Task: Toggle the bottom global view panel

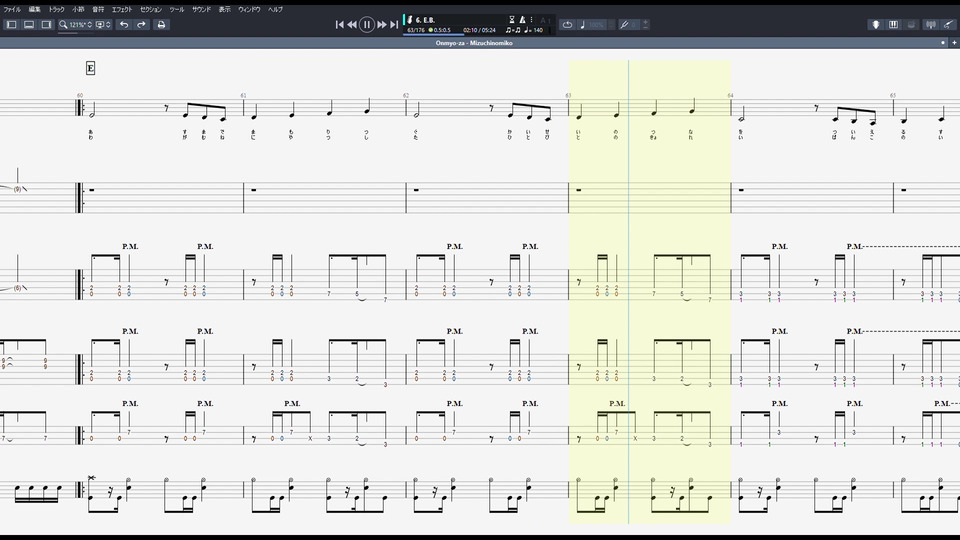Action: click(29, 24)
